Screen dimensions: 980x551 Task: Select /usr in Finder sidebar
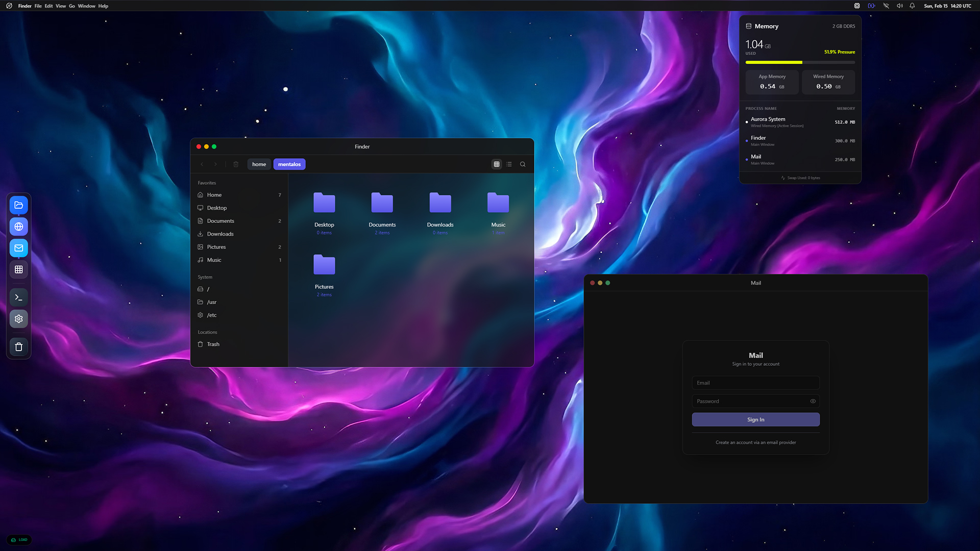pyautogui.click(x=239, y=302)
